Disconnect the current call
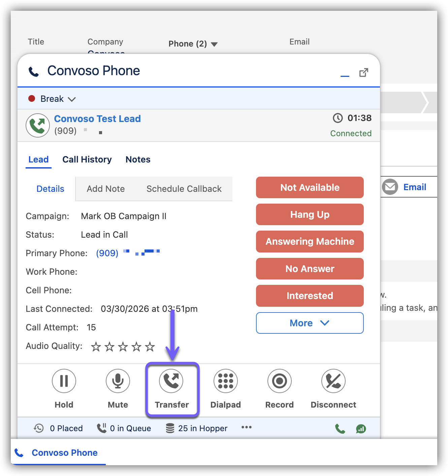The image size is (448, 476). [x=333, y=381]
